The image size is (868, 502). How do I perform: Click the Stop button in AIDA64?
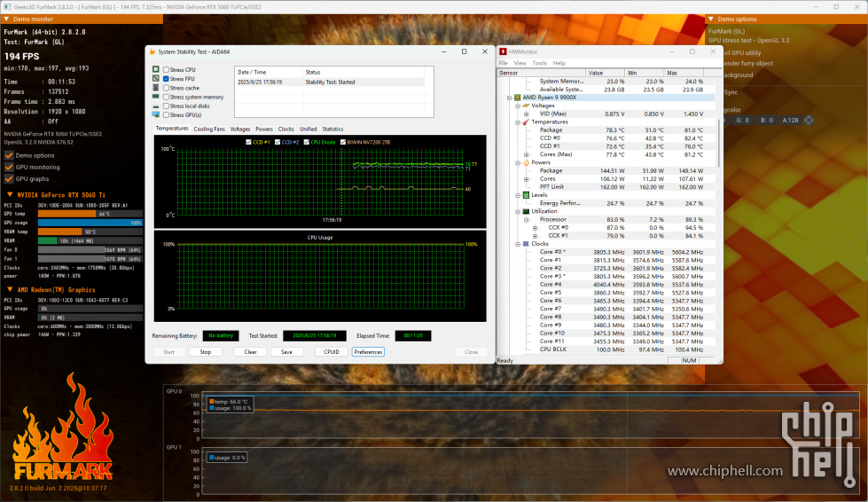[206, 352]
